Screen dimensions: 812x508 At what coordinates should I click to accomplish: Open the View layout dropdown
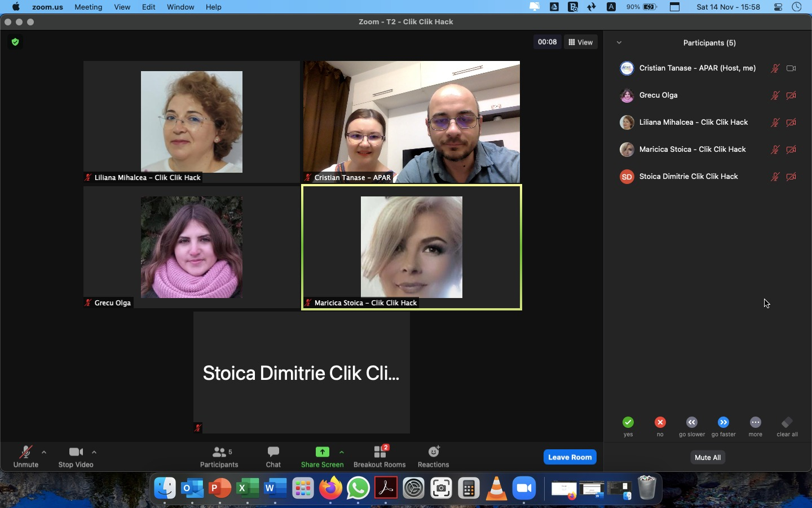[x=581, y=42]
